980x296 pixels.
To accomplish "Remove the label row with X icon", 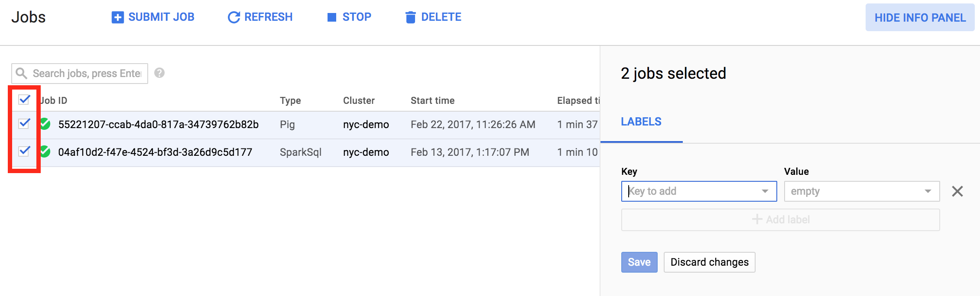I will (x=957, y=191).
